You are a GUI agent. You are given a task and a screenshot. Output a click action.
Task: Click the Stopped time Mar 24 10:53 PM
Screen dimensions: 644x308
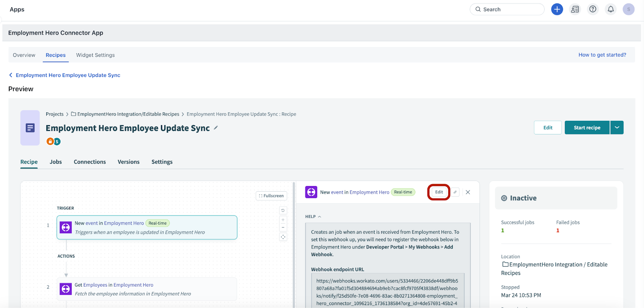(x=521, y=295)
